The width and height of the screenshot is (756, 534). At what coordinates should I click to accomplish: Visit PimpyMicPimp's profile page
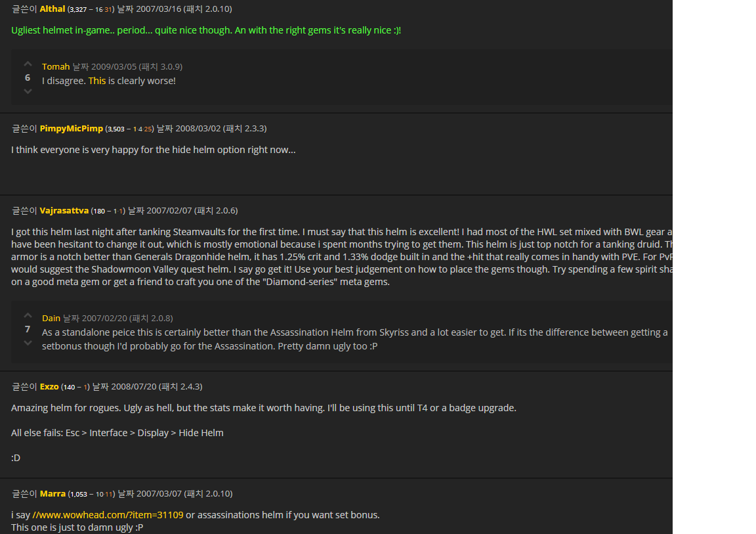72,128
